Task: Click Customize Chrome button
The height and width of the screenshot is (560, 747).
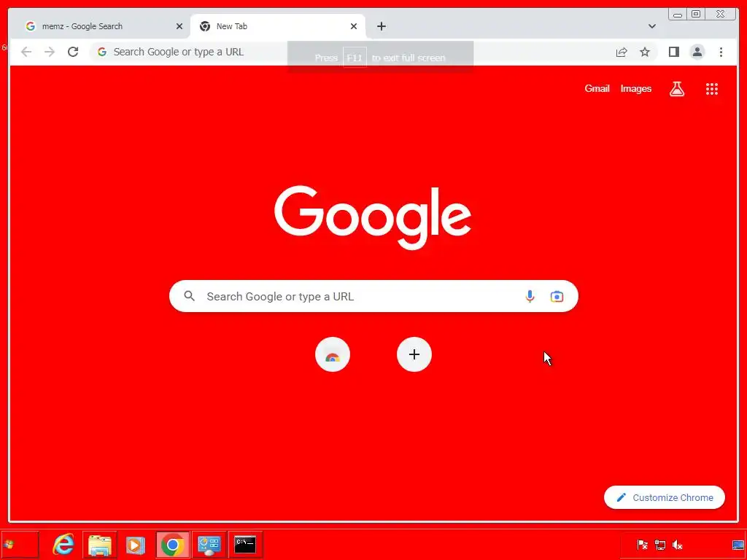Action: pyautogui.click(x=664, y=497)
